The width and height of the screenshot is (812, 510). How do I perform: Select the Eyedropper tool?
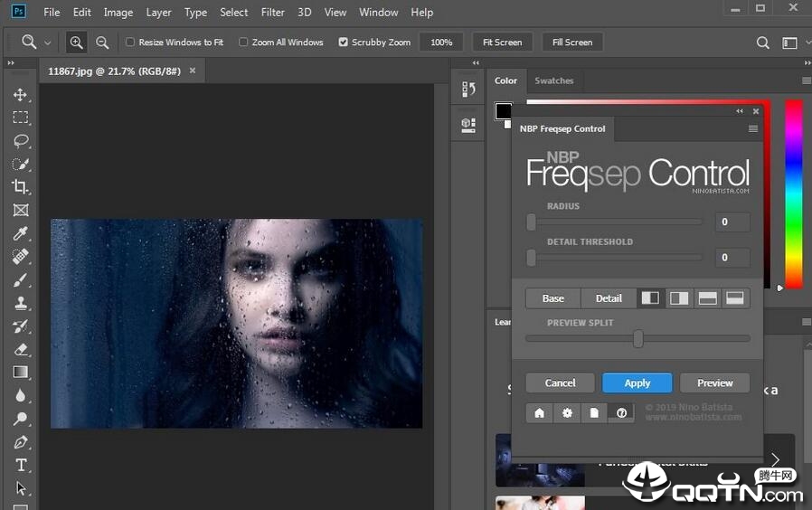coord(20,234)
